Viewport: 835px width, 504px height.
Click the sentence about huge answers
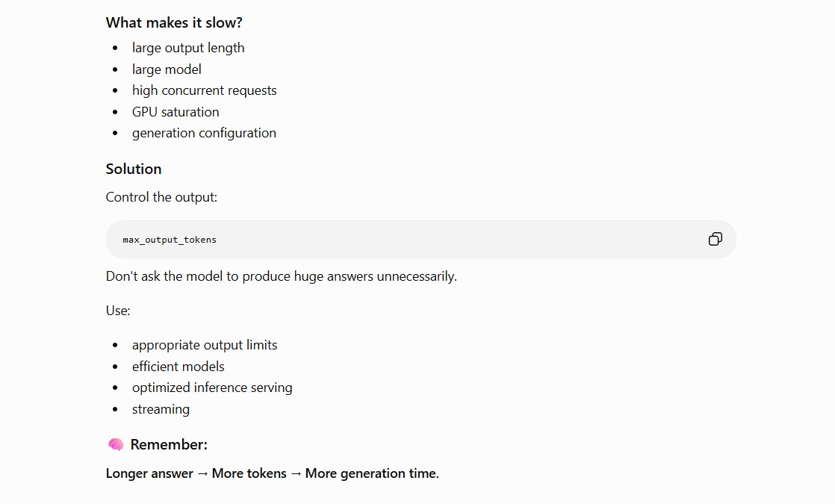tap(281, 276)
